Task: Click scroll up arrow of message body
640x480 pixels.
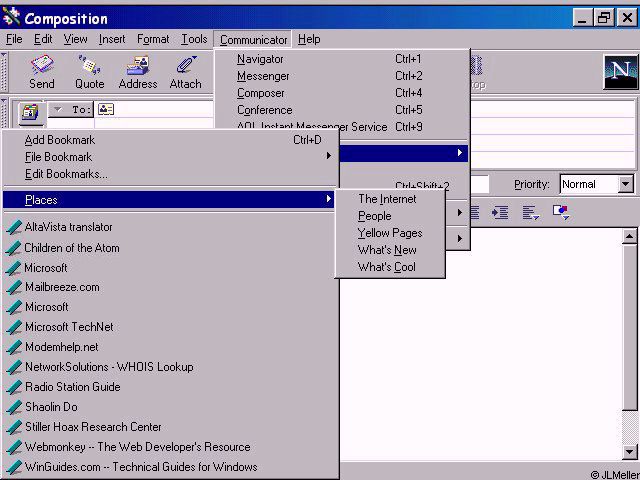Action: (x=629, y=237)
